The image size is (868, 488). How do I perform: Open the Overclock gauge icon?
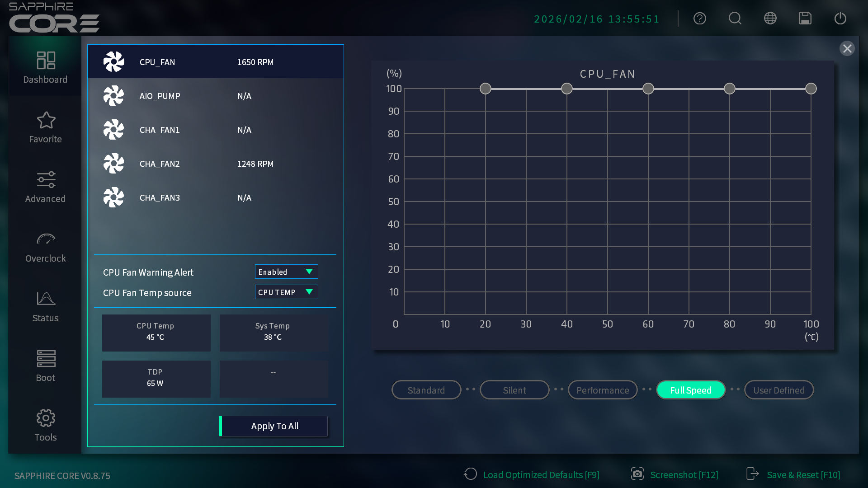click(45, 239)
